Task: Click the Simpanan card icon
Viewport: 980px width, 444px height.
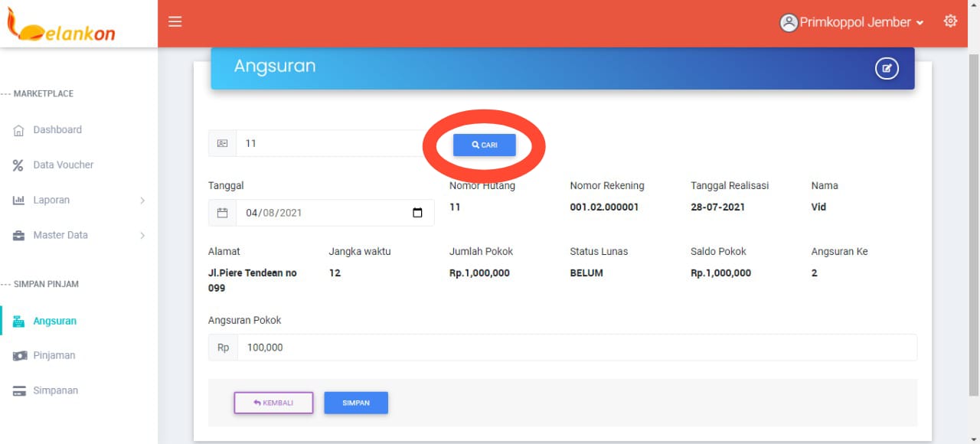Action: pos(19,391)
